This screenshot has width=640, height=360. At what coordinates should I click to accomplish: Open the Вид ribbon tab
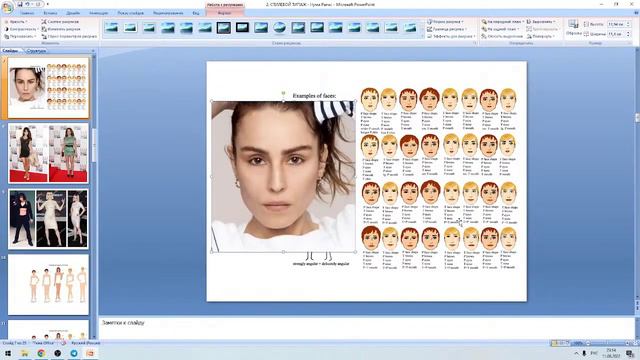click(196, 13)
